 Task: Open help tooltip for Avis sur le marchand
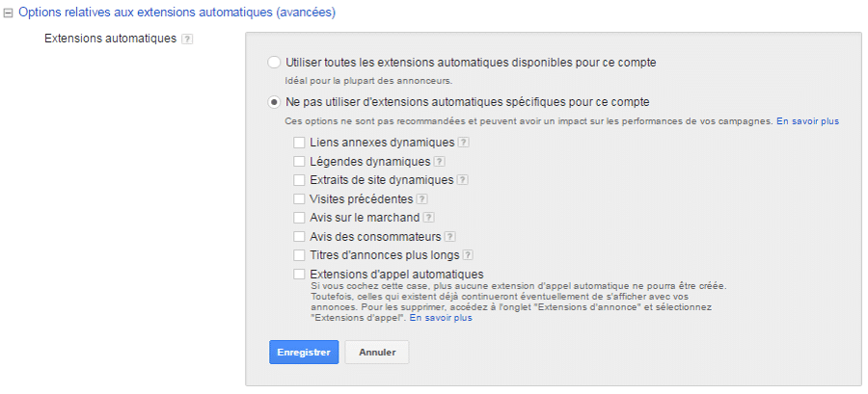tap(429, 218)
